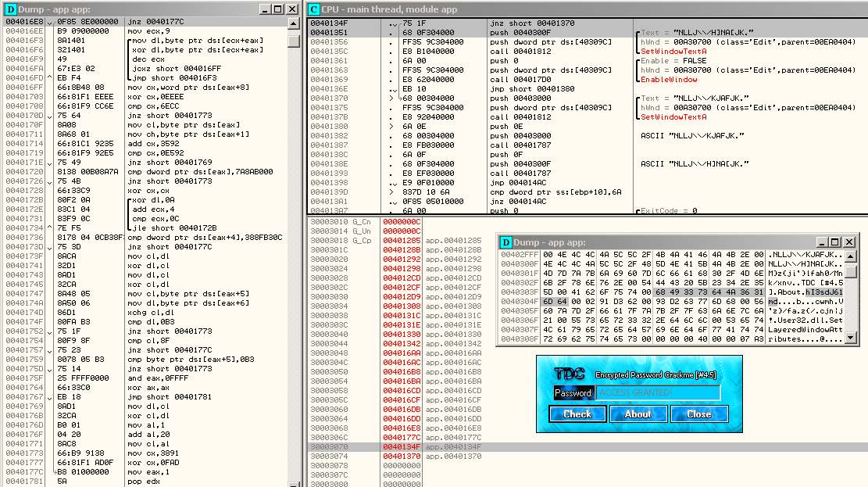Screen dimensions: 868x487
Task: Close the small hex Dump window
Action: coord(848,242)
